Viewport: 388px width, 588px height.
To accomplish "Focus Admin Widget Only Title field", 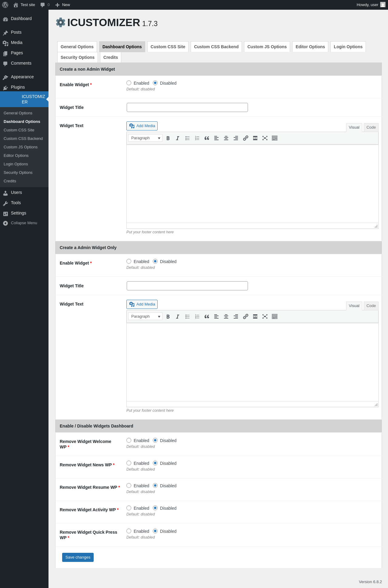I will [187, 286].
